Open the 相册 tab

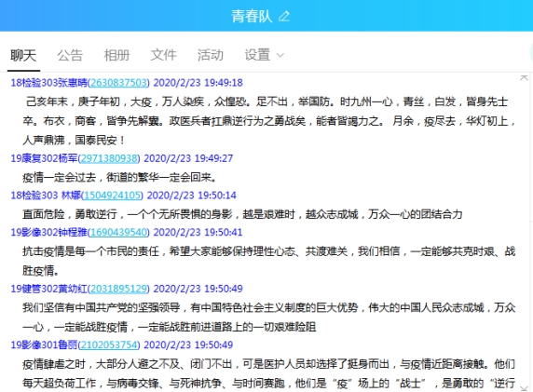point(116,55)
